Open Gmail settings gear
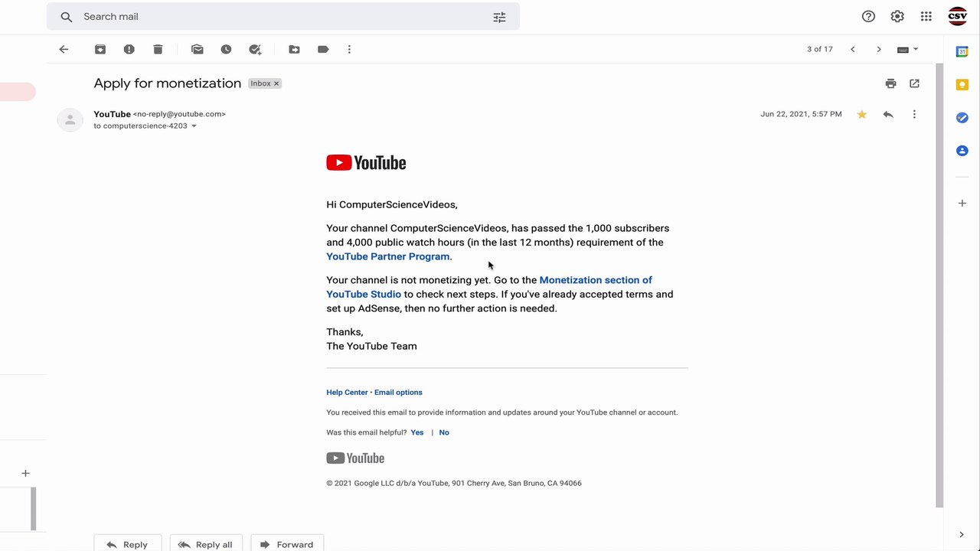This screenshot has width=980, height=551. 897,17
